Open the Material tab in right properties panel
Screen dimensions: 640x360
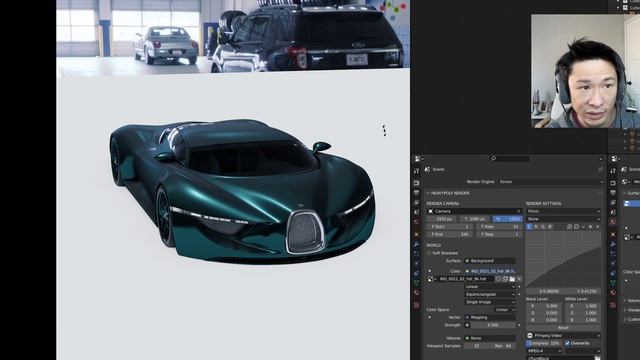(x=613, y=292)
